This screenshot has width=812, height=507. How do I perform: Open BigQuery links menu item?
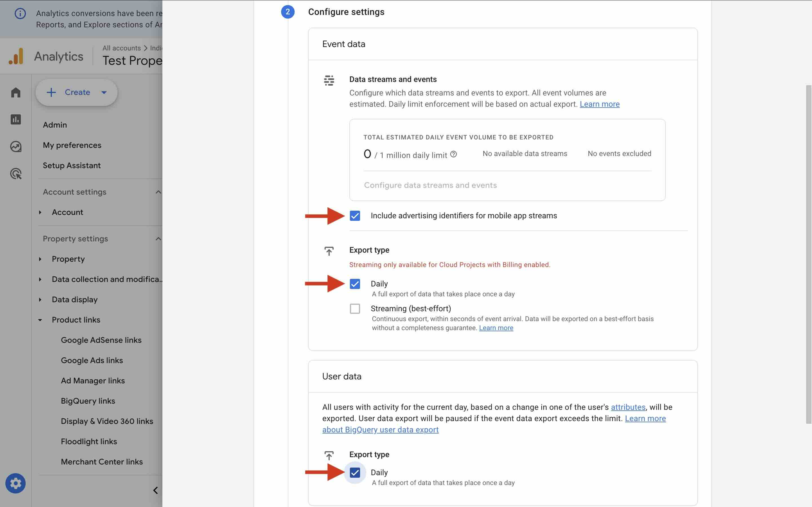[x=88, y=401]
